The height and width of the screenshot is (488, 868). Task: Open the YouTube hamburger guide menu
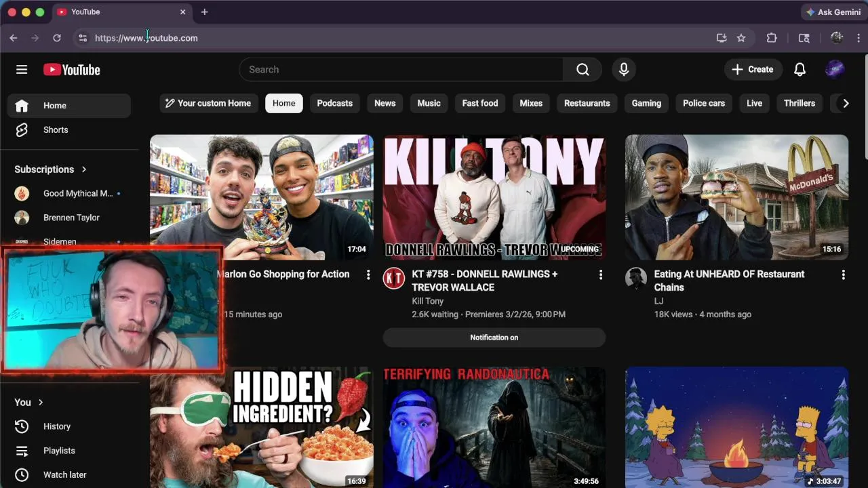tap(22, 70)
